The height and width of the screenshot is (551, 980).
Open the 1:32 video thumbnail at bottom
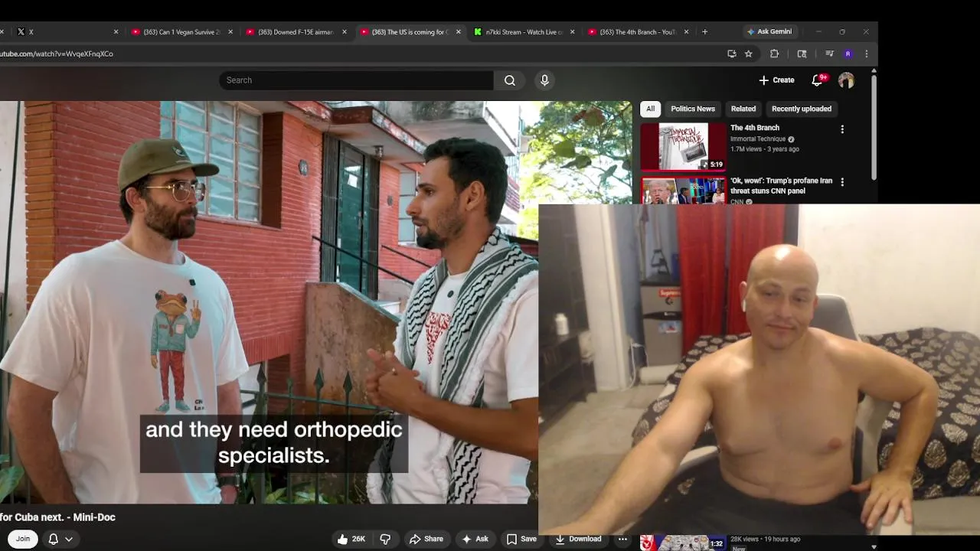tap(683, 543)
